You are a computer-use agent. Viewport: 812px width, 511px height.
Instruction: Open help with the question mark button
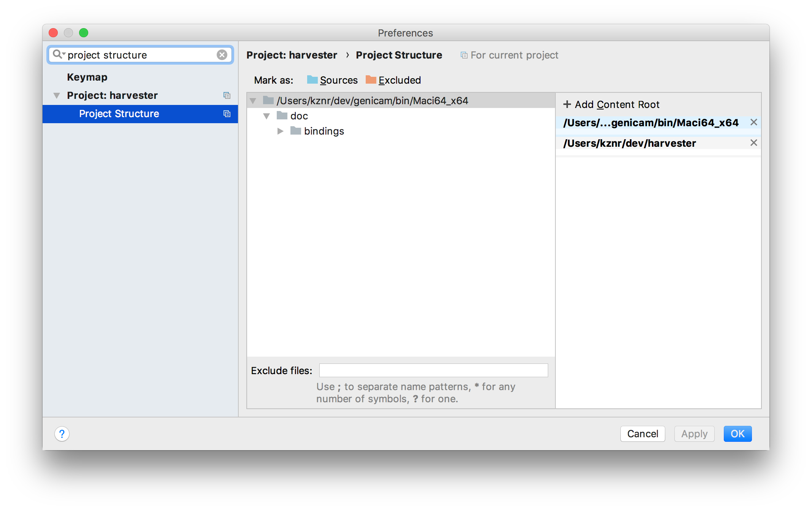pos(62,434)
